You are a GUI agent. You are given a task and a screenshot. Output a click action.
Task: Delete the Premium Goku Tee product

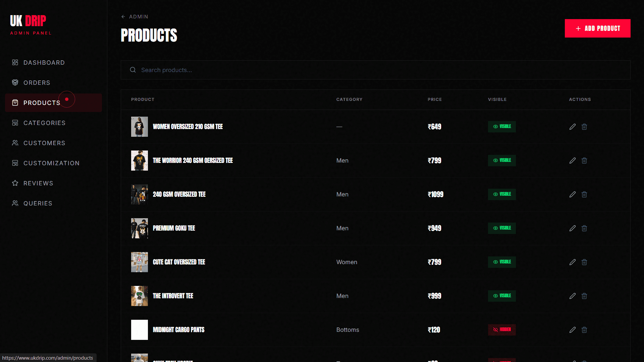[584, 228]
